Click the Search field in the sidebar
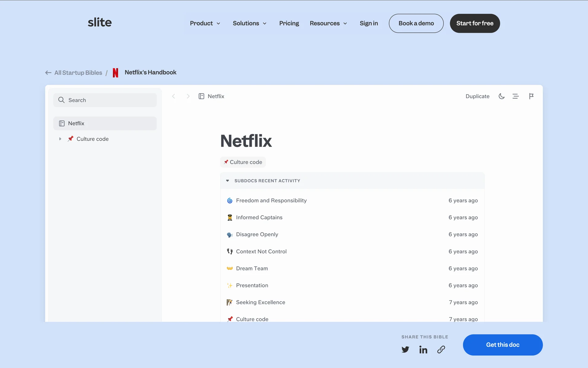 coord(105,100)
